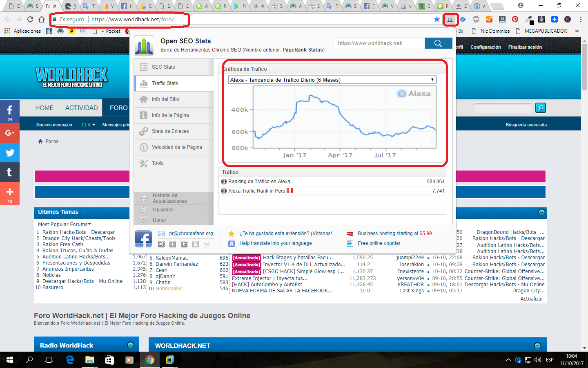The width and height of the screenshot is (588, 368).
Task: Go to the HOME tab of the forum
Action: click(x=44, y=108)
